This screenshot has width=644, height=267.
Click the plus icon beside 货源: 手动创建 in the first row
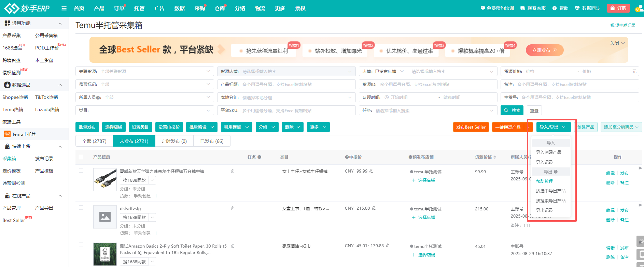(156, 196)
